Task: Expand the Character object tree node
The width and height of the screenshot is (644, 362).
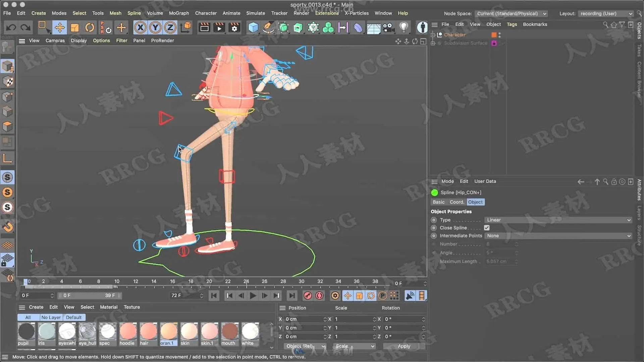Action: (x=433, y=35)
